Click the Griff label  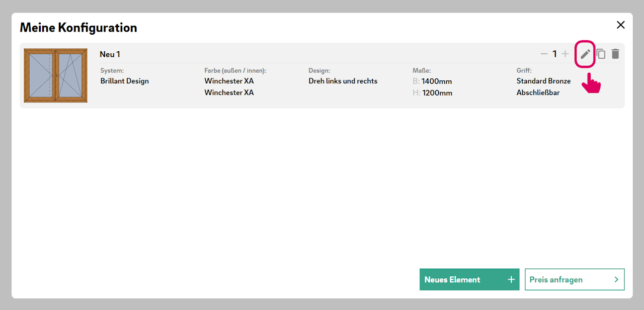pyautogui.click(x=524, y=71)
